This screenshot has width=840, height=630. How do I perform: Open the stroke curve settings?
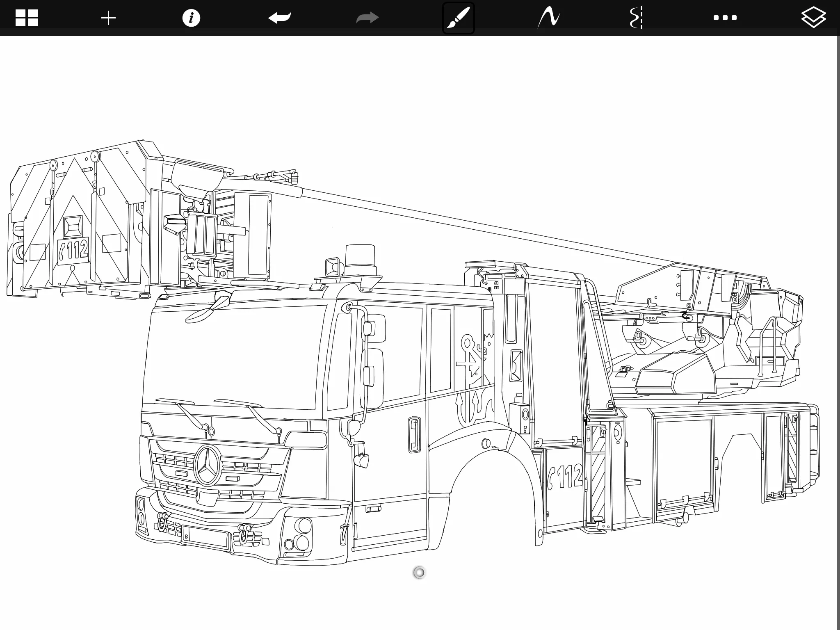(x=549, y=18)
